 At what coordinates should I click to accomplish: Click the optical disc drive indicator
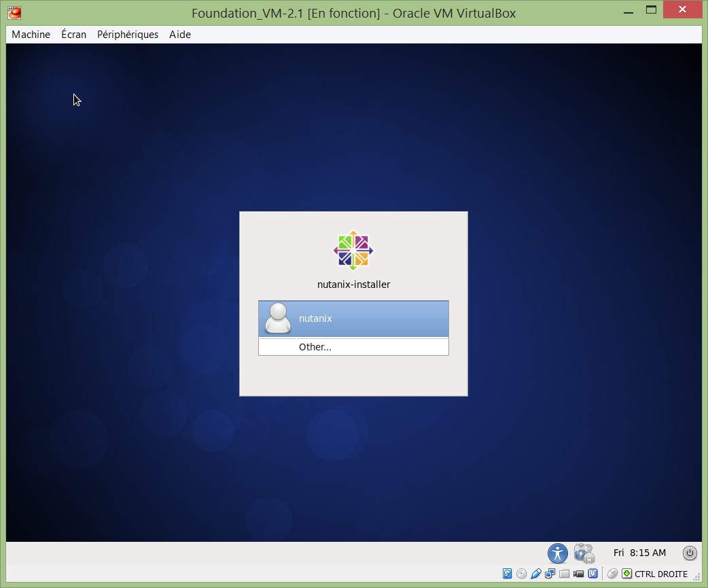(522, 574)
